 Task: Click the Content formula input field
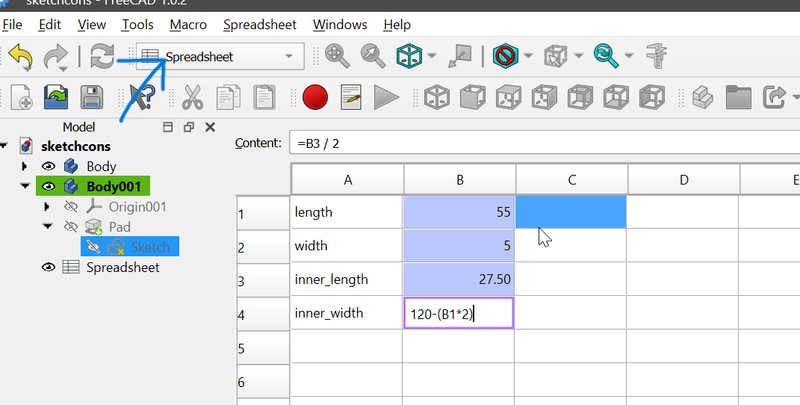pos(540,143)
